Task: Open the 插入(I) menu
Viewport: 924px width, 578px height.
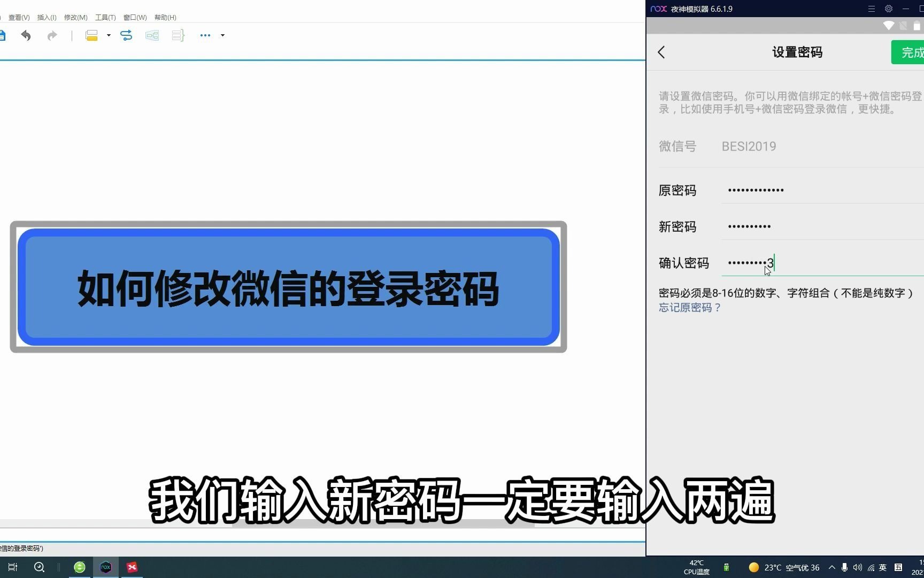Action: click(x=47, y=18)
